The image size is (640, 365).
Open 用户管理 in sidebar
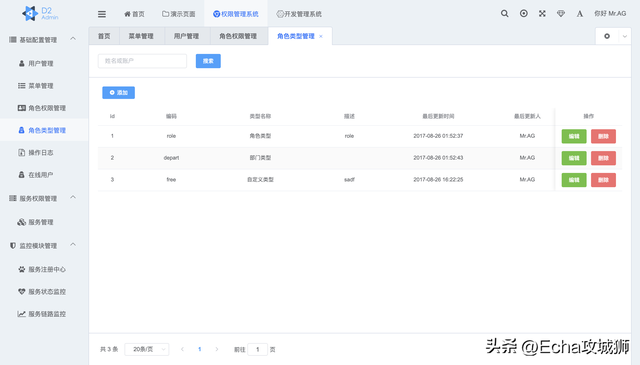(44, 63)
